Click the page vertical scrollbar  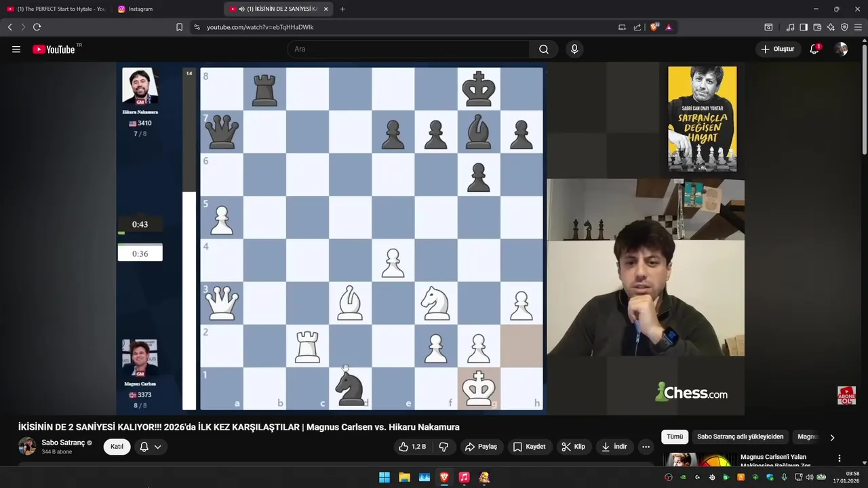[x=864, y=100]
